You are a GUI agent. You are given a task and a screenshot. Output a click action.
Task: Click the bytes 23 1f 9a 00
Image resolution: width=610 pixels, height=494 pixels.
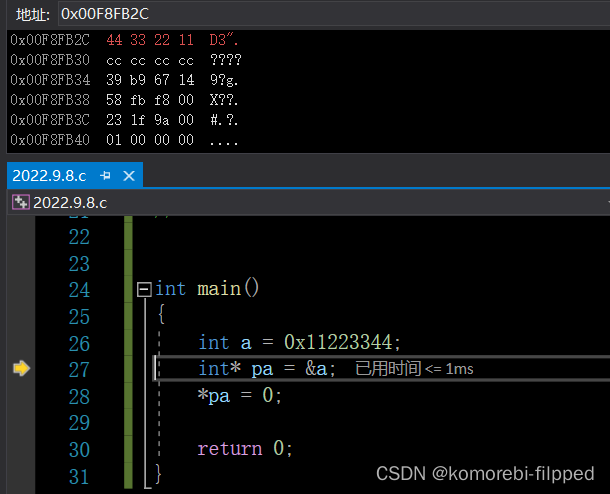pyautogui.click(x=150, y=120)
